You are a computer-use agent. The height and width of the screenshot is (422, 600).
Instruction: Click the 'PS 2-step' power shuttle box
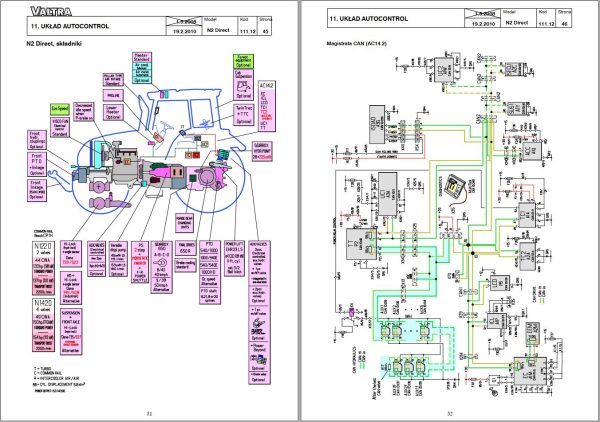[140, 262]
